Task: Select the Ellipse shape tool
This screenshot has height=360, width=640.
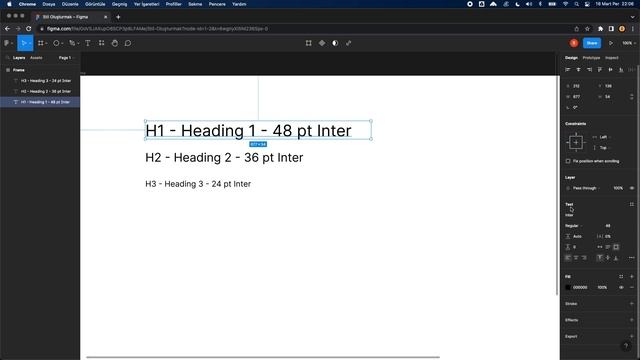Action: click(x=56, y=43)
